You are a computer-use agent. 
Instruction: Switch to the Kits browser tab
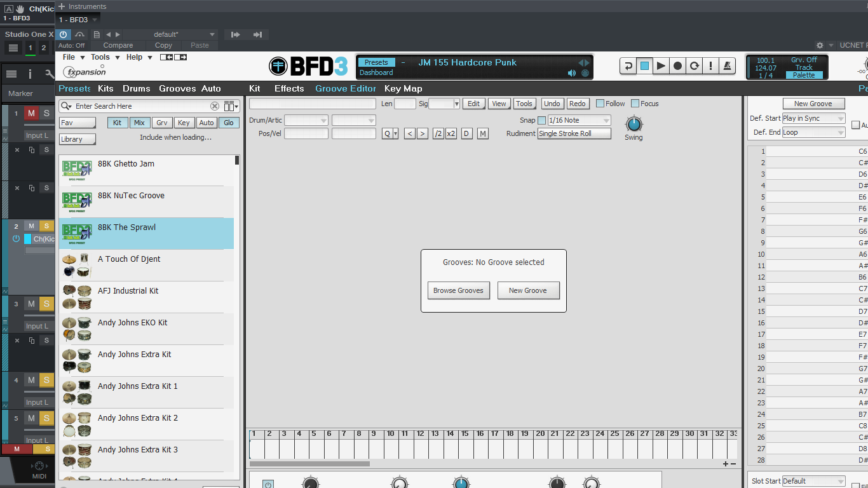coord(105,88)
